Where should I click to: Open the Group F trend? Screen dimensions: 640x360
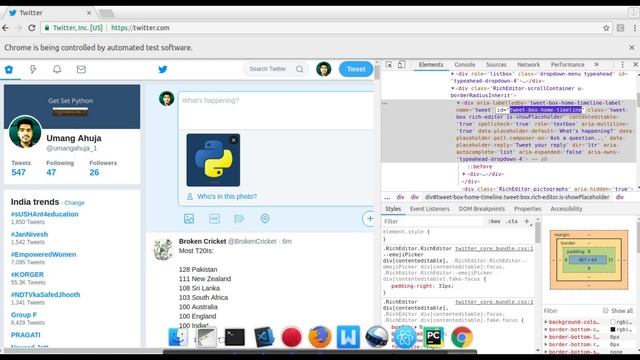[x=24, y=315]
